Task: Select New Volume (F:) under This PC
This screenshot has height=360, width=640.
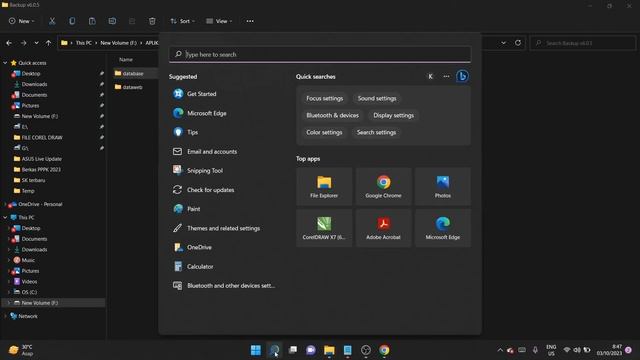Action: coord(40,303)
